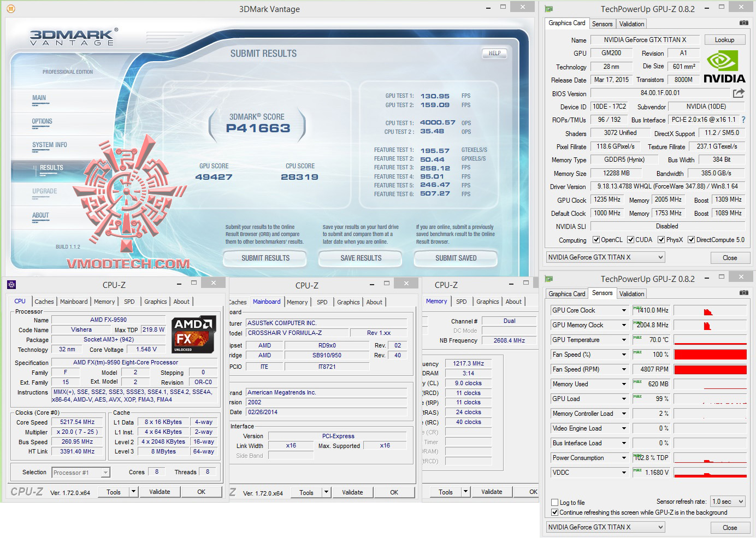Open the System Info menu in 3DMark Vantage
Viewport: 756px width, 542px height.
[x=50, y=145]
